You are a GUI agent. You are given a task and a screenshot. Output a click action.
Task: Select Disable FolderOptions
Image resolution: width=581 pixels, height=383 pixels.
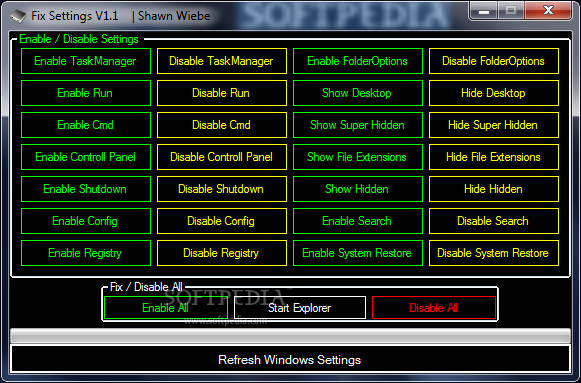pos(494,61)
